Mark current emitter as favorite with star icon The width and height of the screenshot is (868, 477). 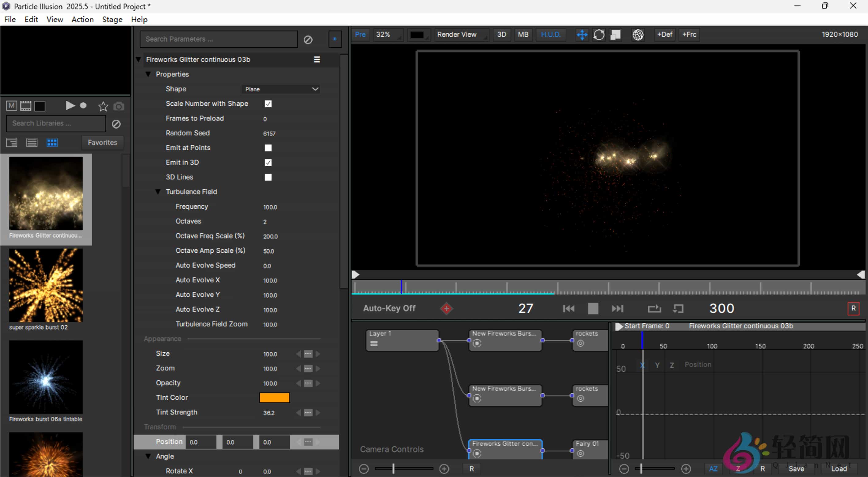pos(103,106)
